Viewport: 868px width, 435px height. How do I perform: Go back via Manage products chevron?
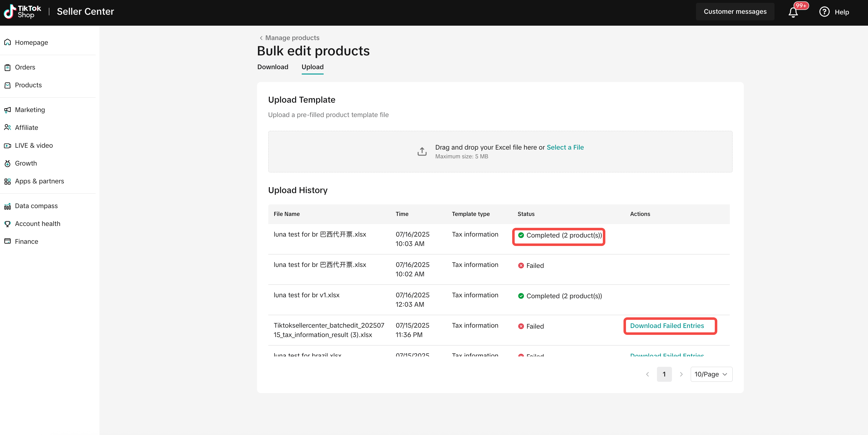pyautogui.click(x=261, y=38)
